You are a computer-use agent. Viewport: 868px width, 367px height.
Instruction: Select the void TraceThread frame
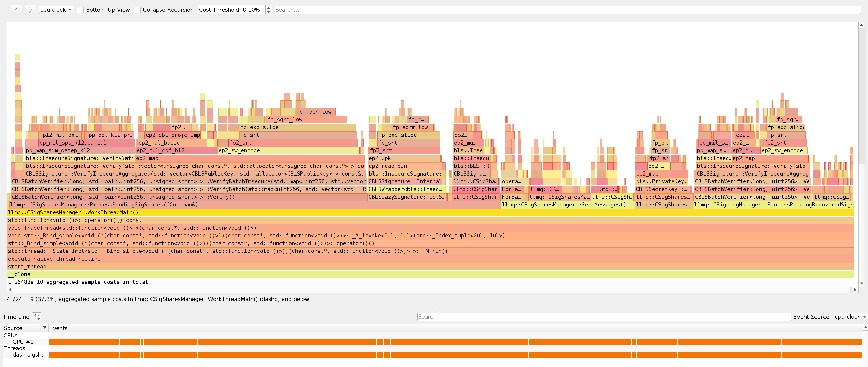(431, 228)
